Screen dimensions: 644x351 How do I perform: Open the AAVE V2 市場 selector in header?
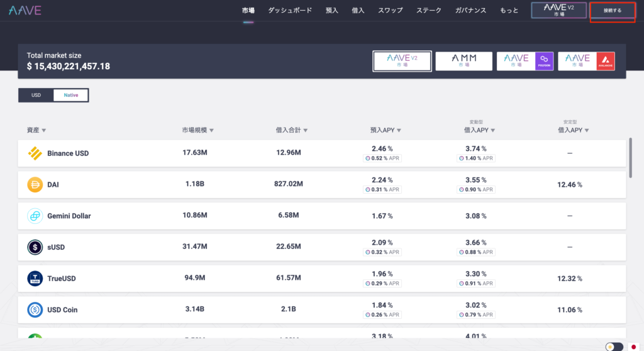click(x=558, y=10)
